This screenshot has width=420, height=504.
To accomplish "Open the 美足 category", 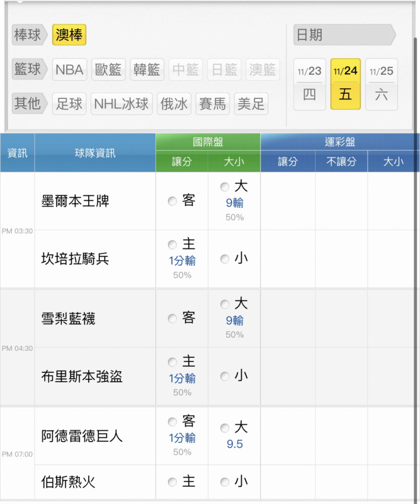I will (251, 104).
